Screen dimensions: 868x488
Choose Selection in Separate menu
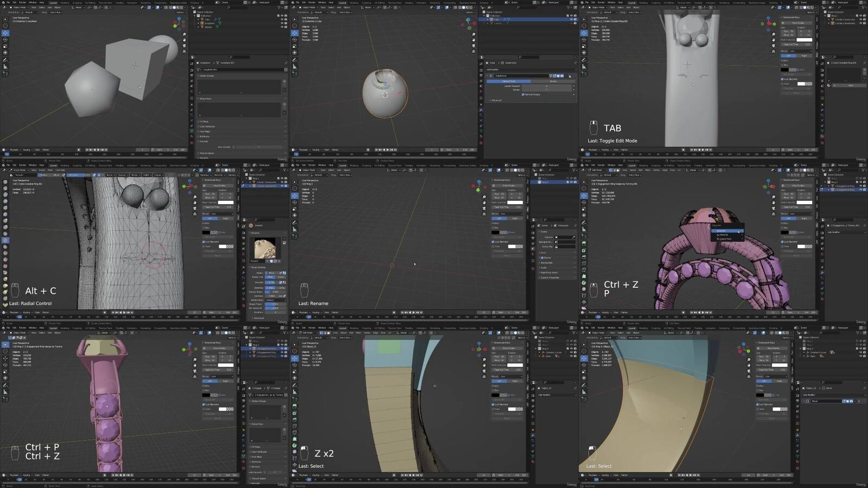point(727,231)
